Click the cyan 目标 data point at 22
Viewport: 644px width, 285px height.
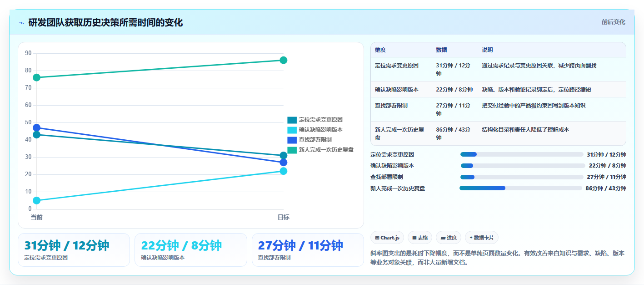pos(284,171)
